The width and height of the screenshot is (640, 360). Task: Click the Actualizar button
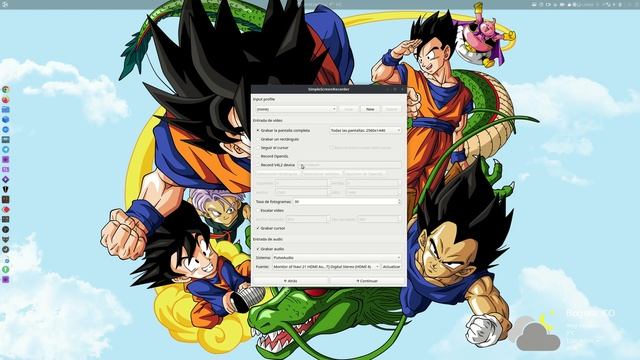391,267
